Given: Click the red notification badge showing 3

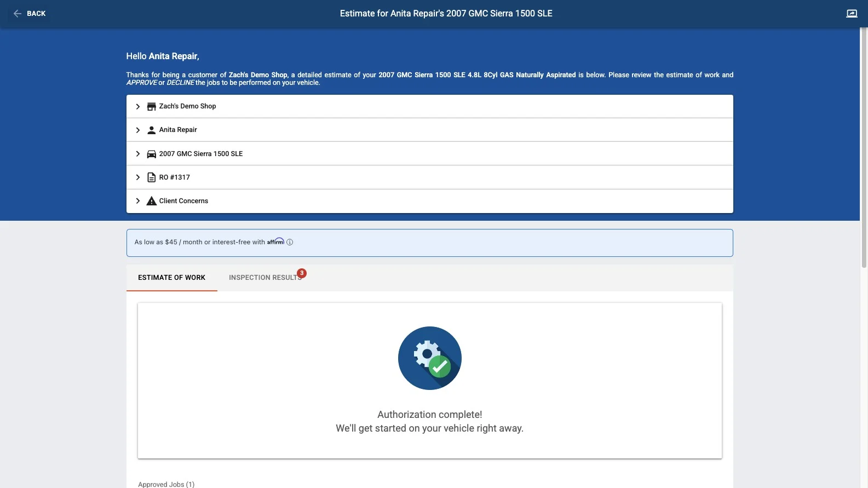Looking at the screenshot, I should 302,273.
